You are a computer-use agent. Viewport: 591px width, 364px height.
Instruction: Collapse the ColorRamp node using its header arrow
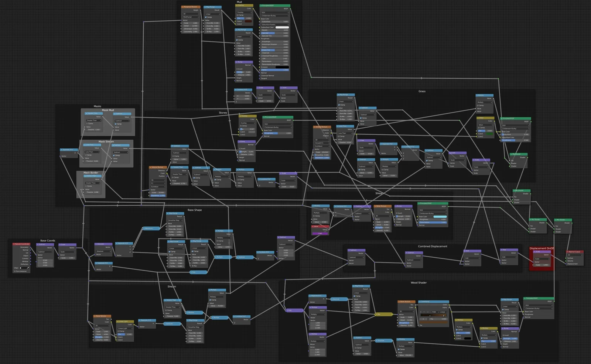[x=420, y=302]
